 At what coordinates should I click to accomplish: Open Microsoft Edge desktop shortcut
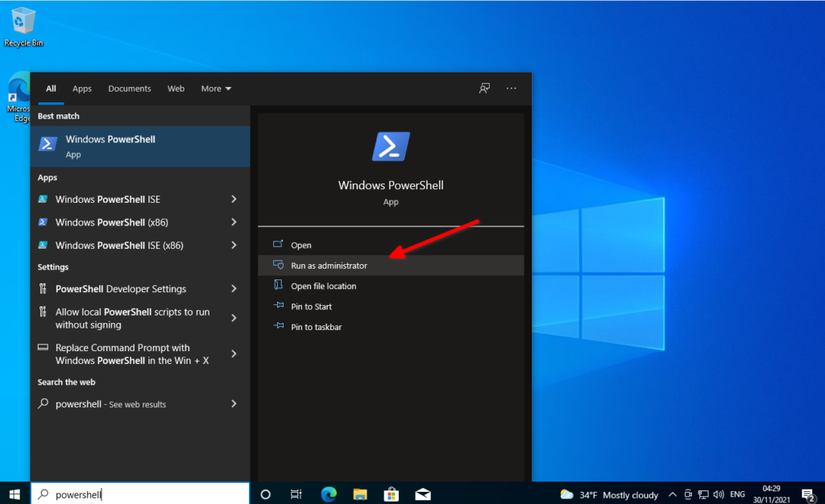tap(19, 97)
